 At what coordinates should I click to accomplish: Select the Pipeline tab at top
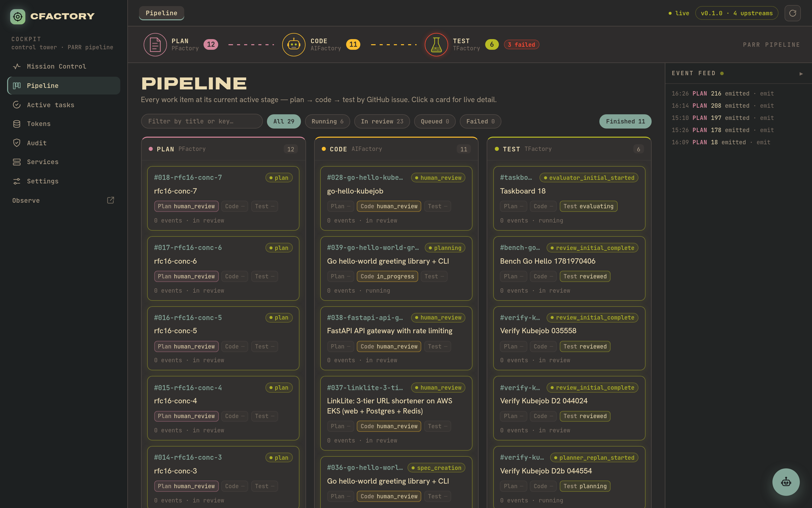(x=161, y=13)
